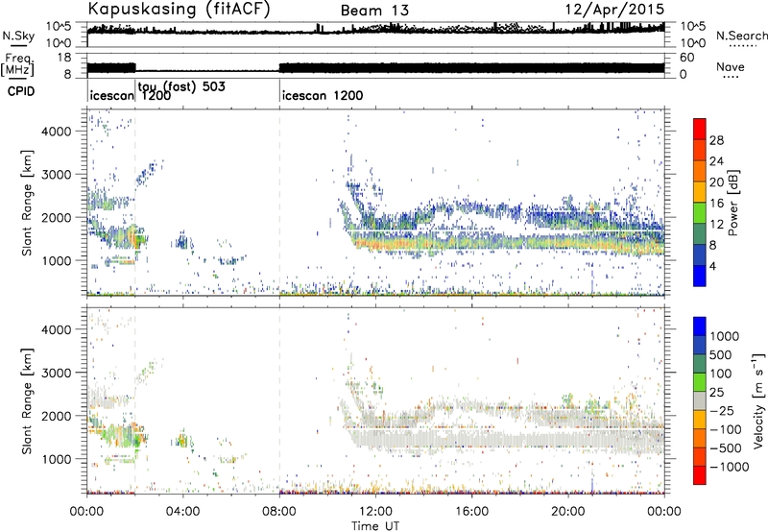Viewport: 768px width, 532px height.
Task: Click the '16' Power colorbar value
Action: (x=716, y=204)
